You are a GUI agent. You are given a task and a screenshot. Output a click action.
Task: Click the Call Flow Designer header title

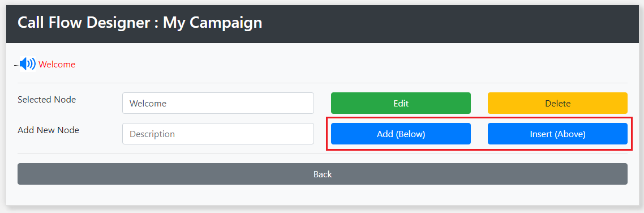140,23
